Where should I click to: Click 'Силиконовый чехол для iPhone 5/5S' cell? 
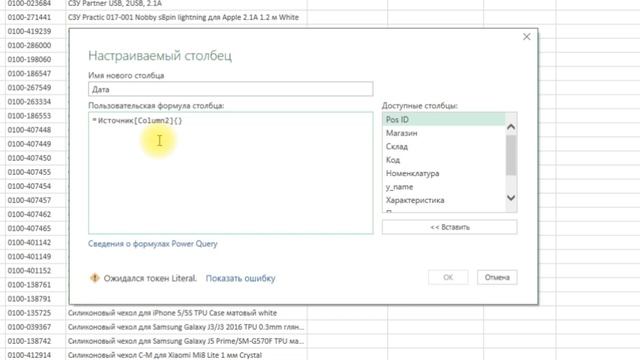[186, 313]
